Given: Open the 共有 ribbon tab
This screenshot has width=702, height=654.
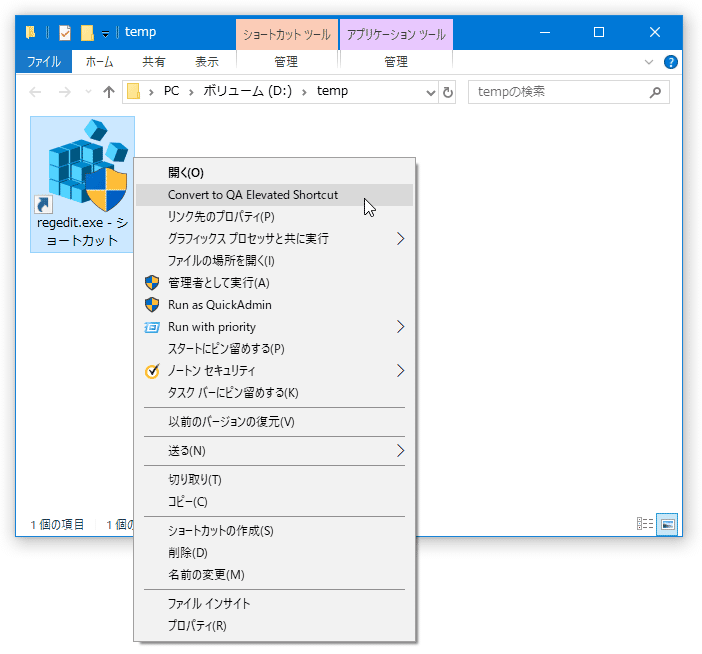Looking at the screenshot, I should click(154, 62).
